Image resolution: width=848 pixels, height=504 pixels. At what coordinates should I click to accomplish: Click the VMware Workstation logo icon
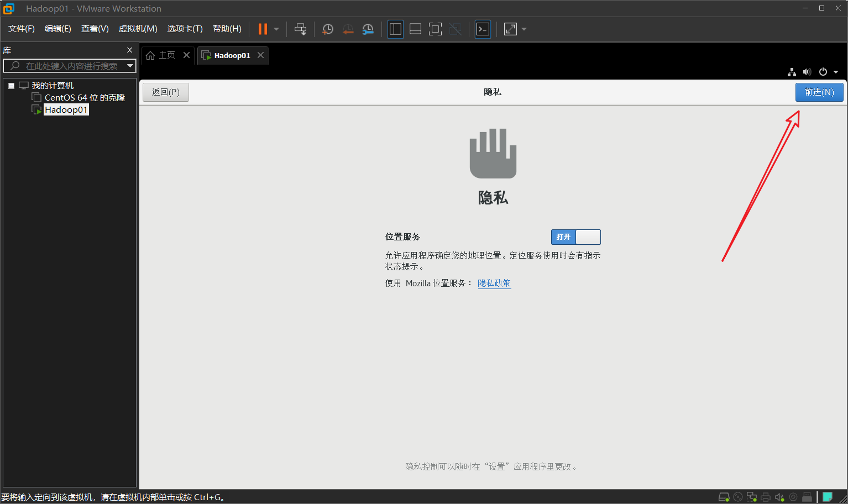[9, 8]
